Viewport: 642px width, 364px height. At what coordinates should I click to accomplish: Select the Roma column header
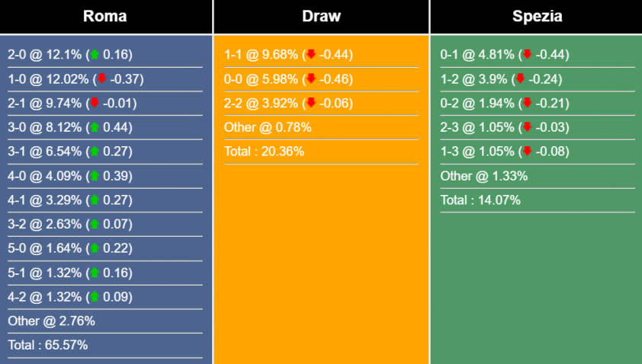[x=105, y=17]
